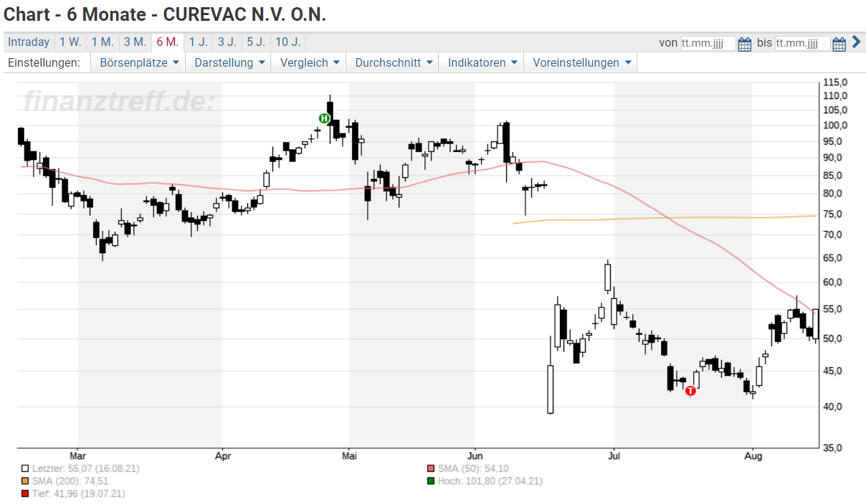This screenshot has height=504, width=866.
Task: Click the 115,0 price axis label
Action: (x=836, y=82)
